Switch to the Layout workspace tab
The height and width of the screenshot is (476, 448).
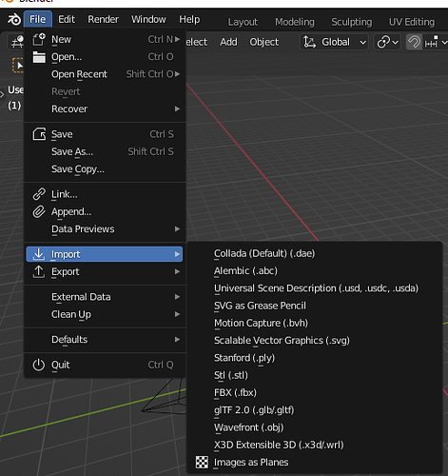click(x=243, y=22)
